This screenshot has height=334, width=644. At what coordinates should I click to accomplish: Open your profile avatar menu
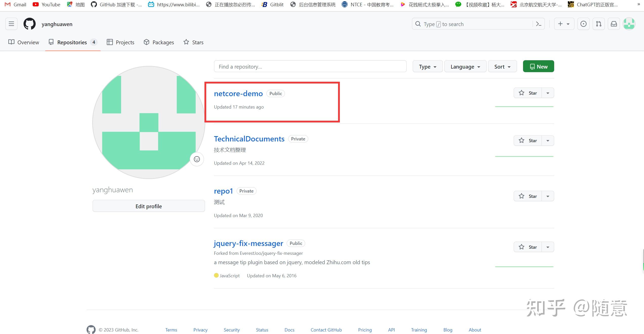pyautogui.click(x=629, y=24)
